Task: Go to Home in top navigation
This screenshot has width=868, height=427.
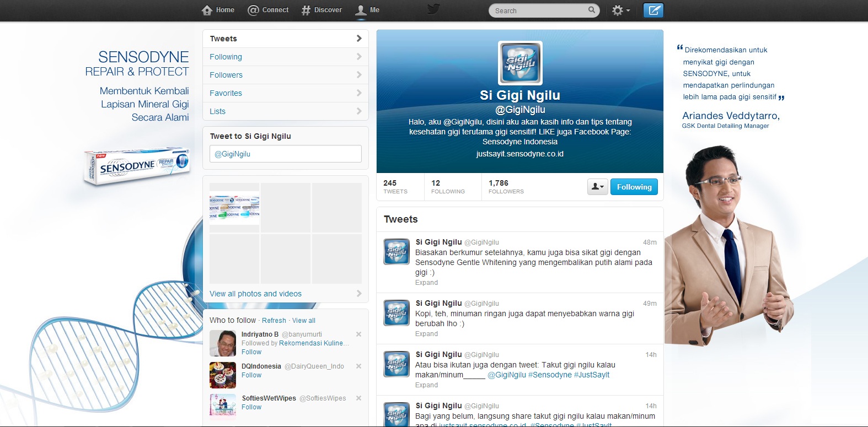Action: pos(218,10)
